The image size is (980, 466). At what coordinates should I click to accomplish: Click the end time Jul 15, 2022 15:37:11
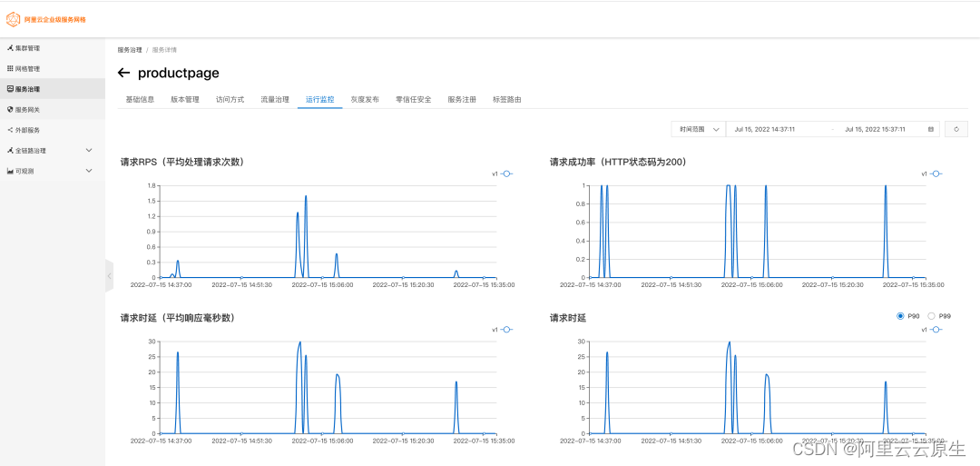pos(875,130)
